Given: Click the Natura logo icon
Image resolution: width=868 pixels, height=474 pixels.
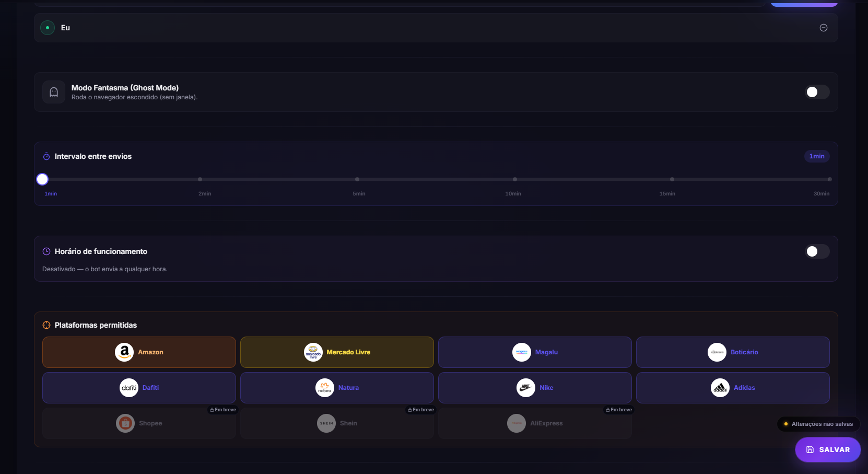Looking at the screenshot, I should click(325, 388).
